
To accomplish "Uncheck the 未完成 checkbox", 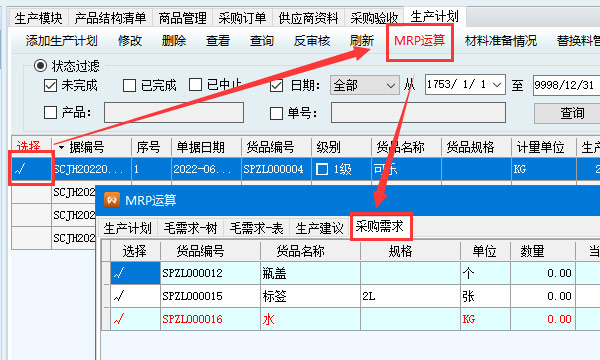I will tap(50, 85).
